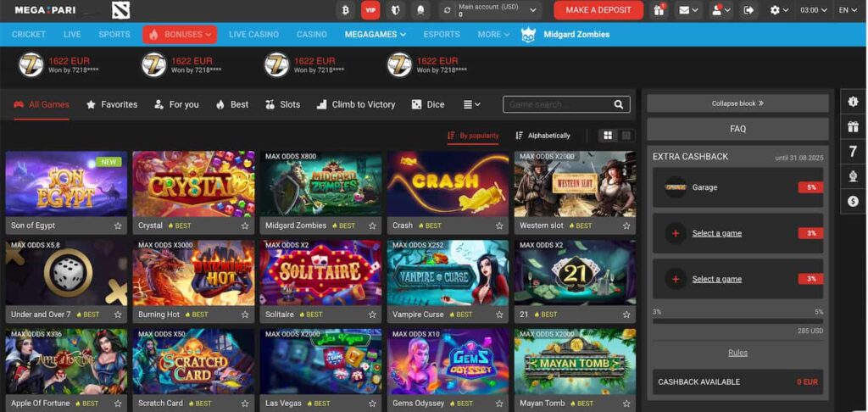Open the red VIP icon
This screenshot has height=412, width=868.
pos(370,10)
